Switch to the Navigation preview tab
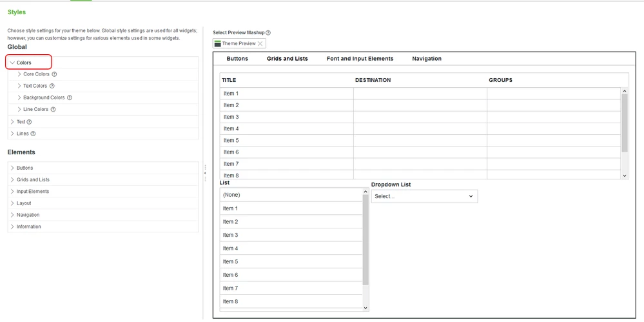 click(x=427, y=59)
